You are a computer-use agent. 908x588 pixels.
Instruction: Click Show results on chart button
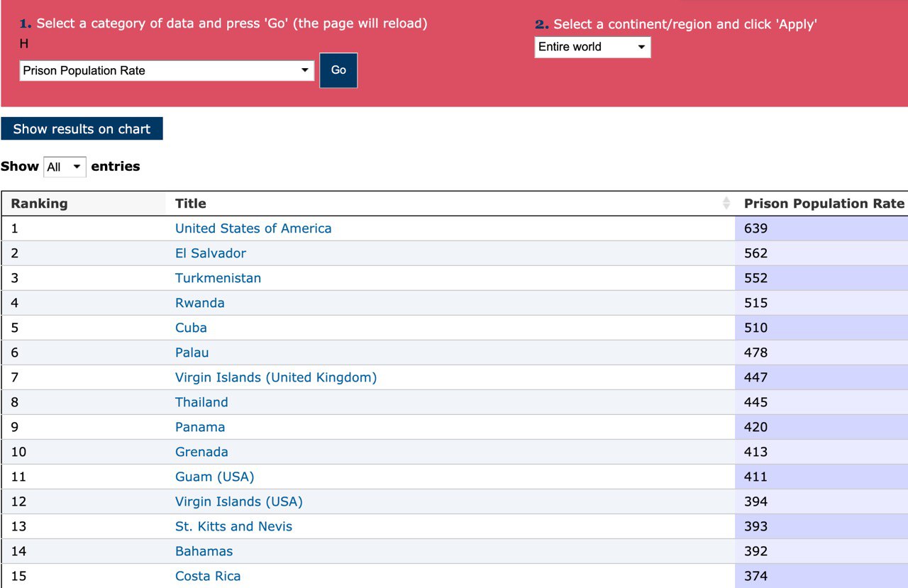click(82, 129)
